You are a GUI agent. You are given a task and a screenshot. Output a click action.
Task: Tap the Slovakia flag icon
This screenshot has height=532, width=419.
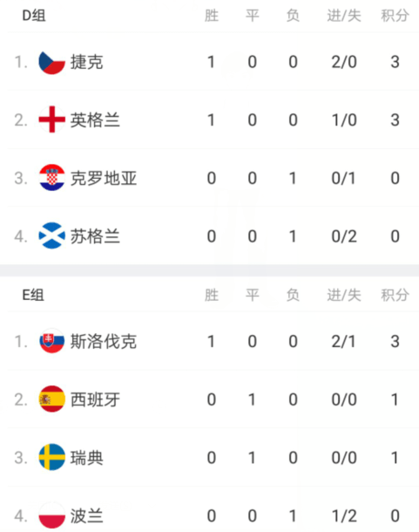[52, 341]
